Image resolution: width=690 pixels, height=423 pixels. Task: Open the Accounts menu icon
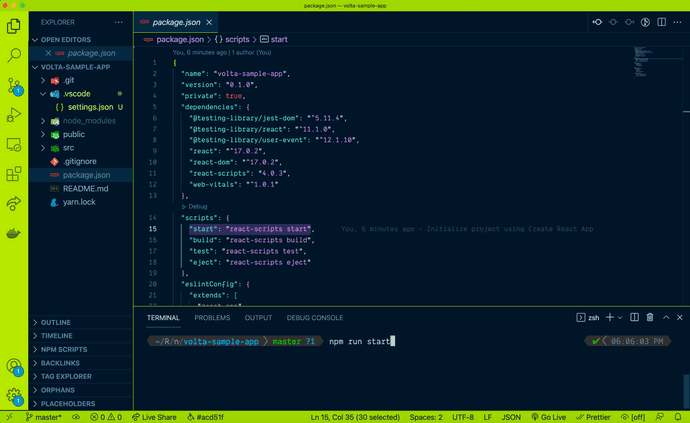14,366
